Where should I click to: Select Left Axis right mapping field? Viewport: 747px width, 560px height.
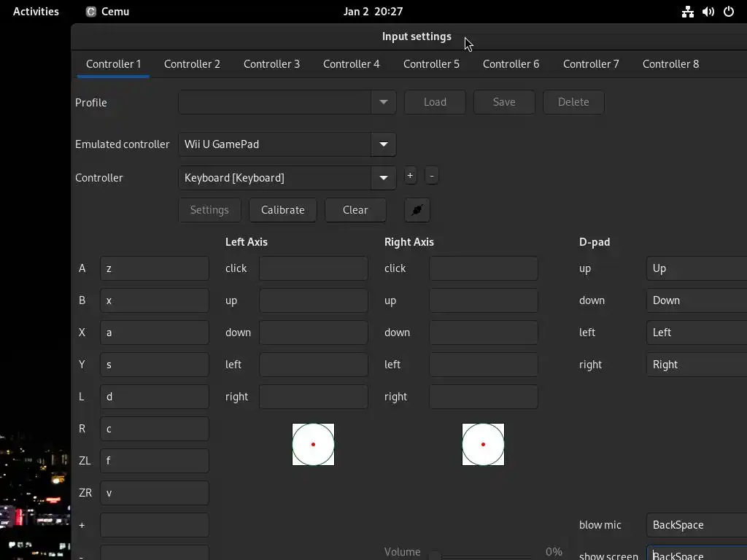[314, 397]
